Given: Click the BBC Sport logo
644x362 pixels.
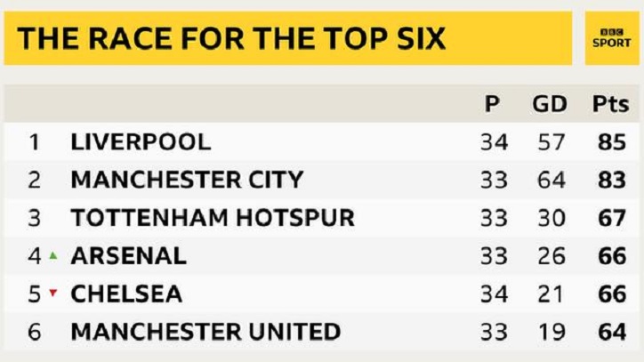Looking at the screenshot, I should coord(612,38).
